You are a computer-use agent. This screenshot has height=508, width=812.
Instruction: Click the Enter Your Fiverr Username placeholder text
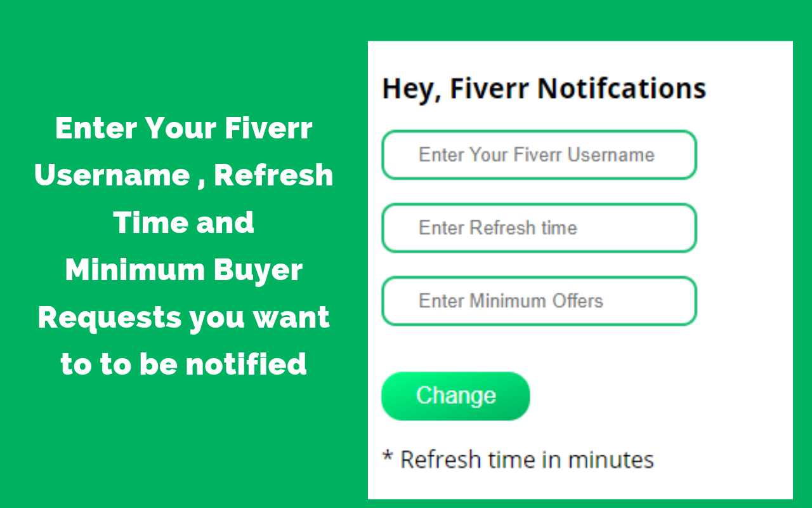pos(536,154)
